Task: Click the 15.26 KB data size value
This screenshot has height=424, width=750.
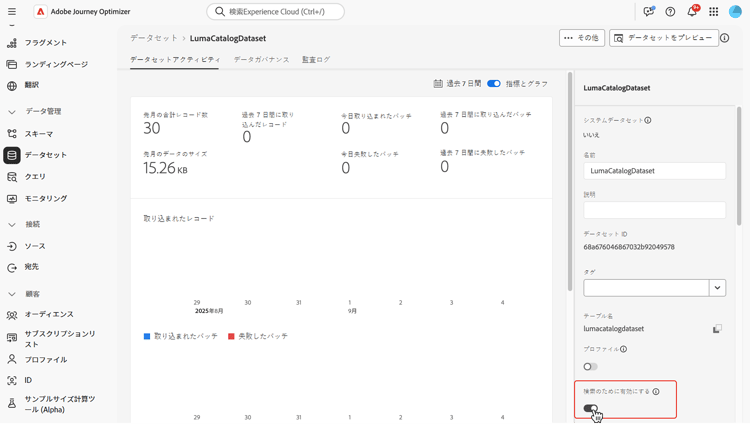Action: click(165, 168)
